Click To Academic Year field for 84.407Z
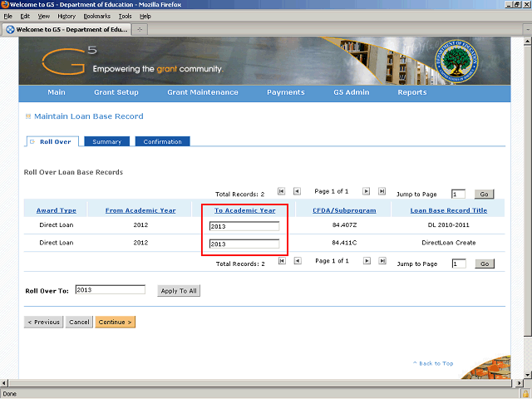 pos(244,226)
